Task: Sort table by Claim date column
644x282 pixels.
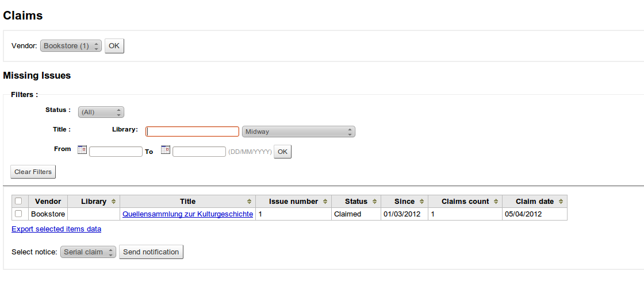Action: pyautogui.click(x=535, y=202)
